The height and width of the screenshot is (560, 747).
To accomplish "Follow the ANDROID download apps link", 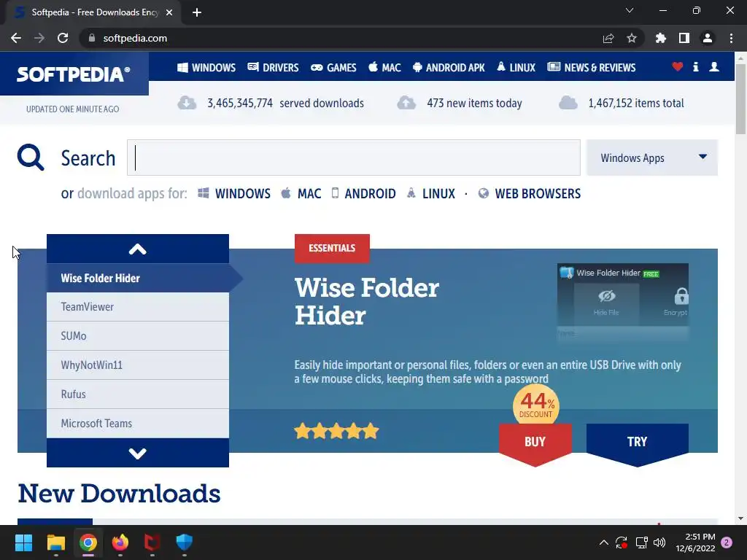I will (x=363, y=194).
